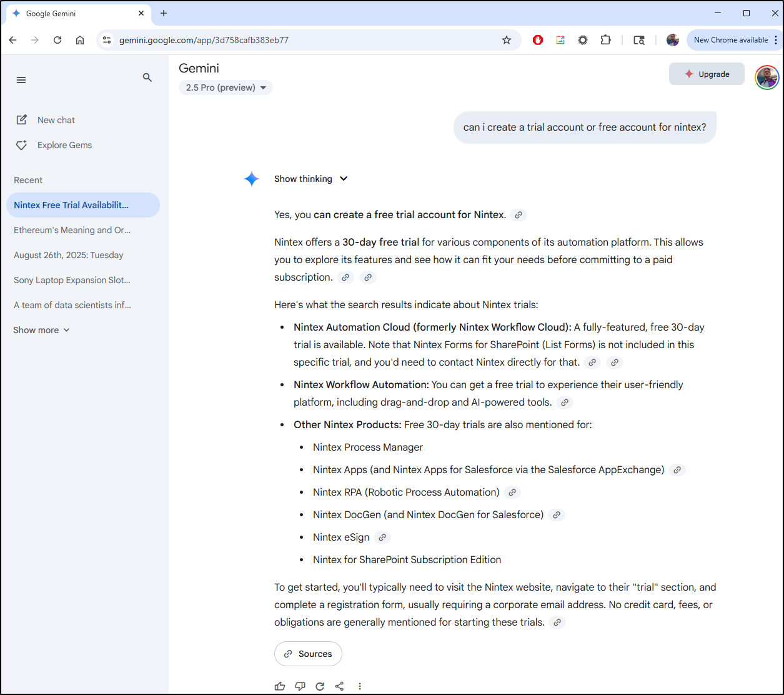Open second source link after 'for that.'
This screenshot has height=695, width=784.
click(x=615, y=362)
